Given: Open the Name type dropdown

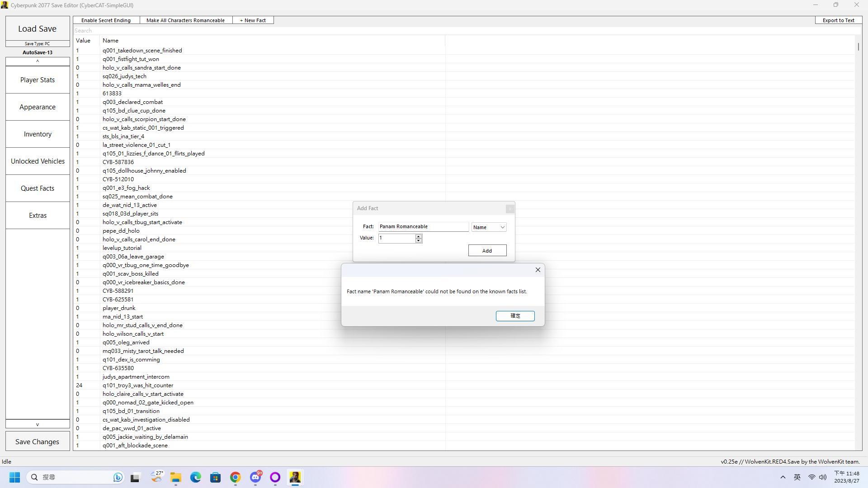Looking at the screenshot, I should 489,227.
